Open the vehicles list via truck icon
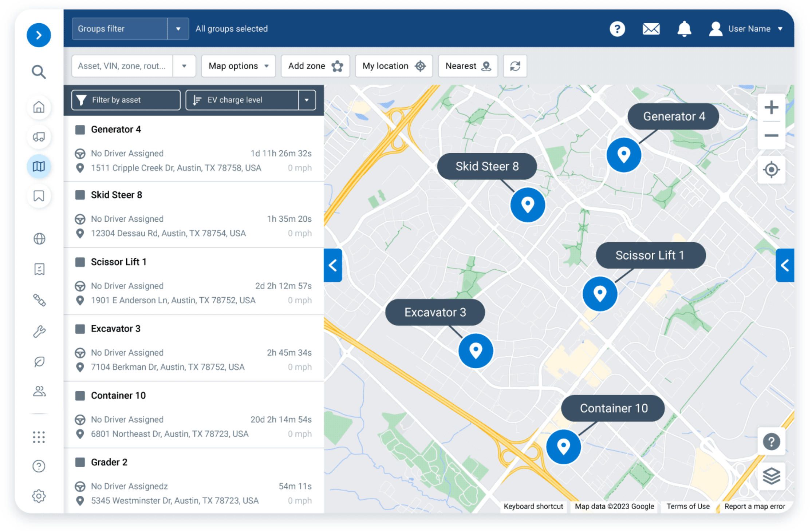The height and width of the screenshot is (531, 812). (39, 137)
